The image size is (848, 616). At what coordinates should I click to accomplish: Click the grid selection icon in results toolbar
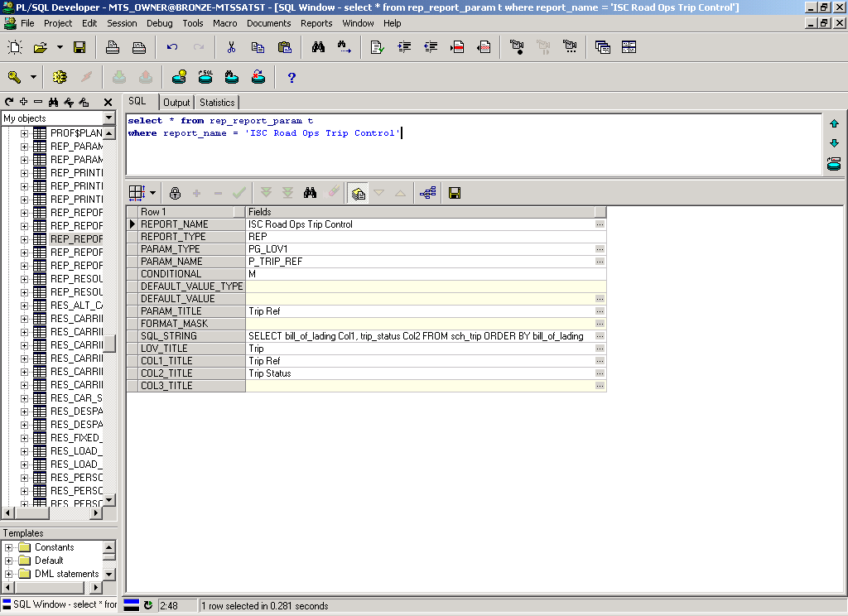(137, 193)
